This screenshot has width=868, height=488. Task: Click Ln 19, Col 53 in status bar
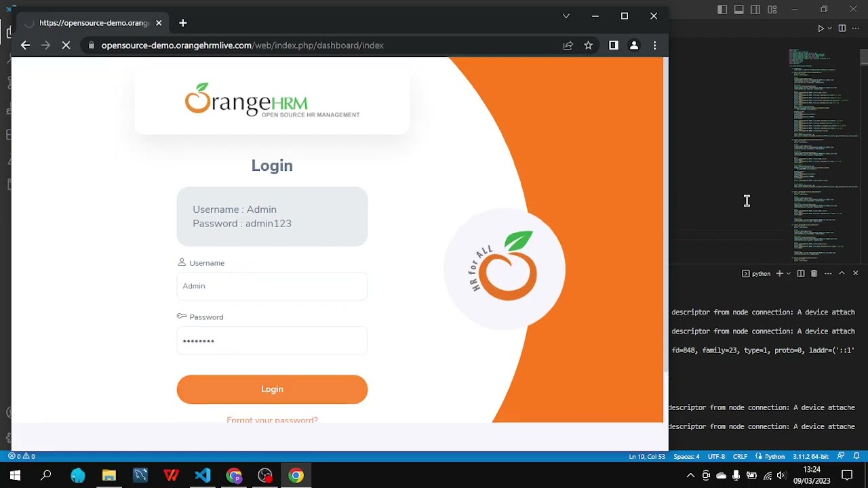point(647,456)
